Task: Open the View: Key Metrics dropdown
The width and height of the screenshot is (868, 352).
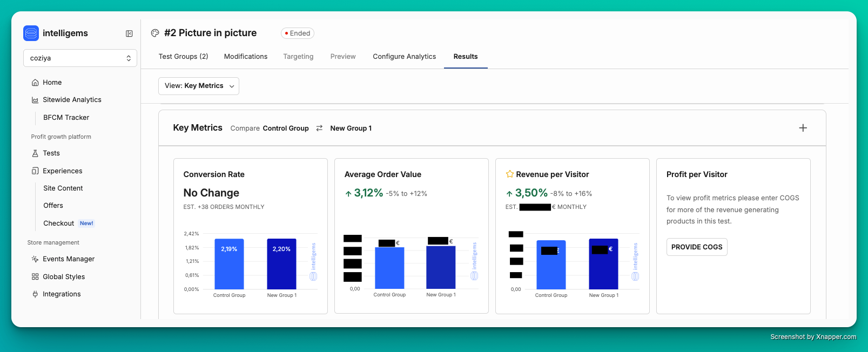Action: 199,86
